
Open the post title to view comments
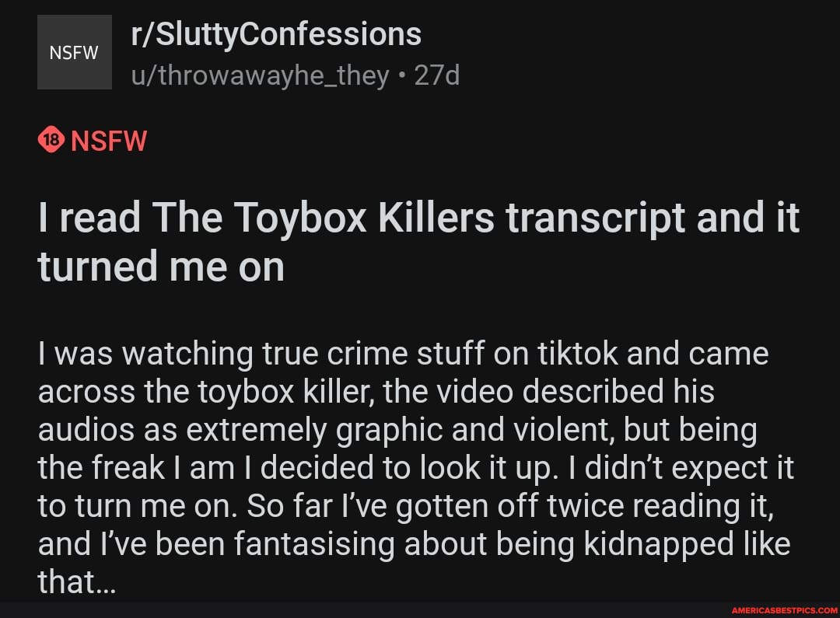click(x=418, y=241)
